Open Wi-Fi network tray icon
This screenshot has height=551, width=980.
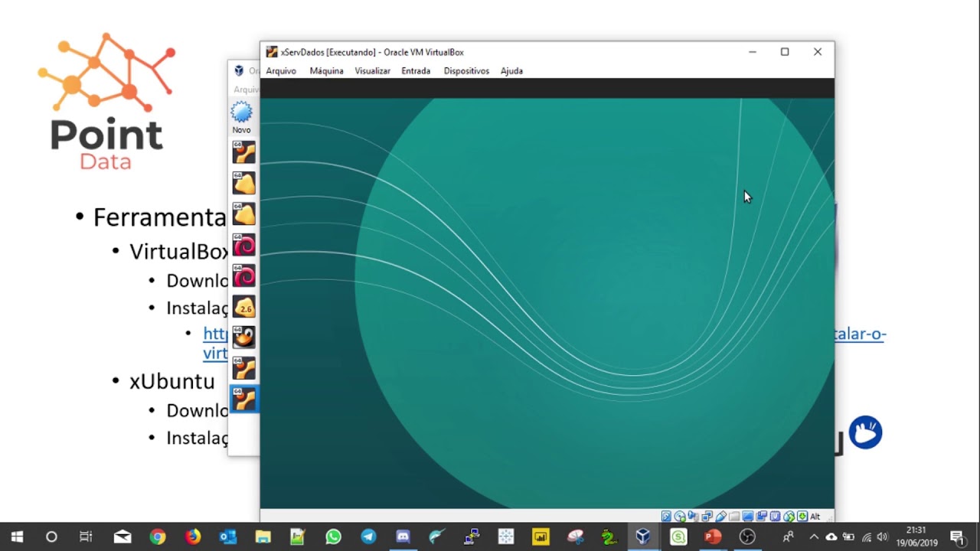[867, 536]
